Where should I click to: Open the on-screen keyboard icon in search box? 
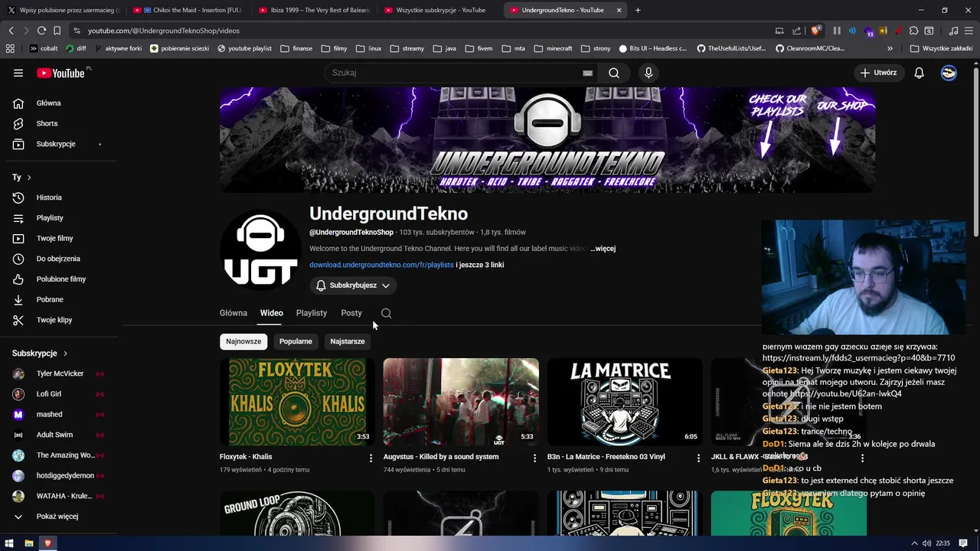(587, 73)
